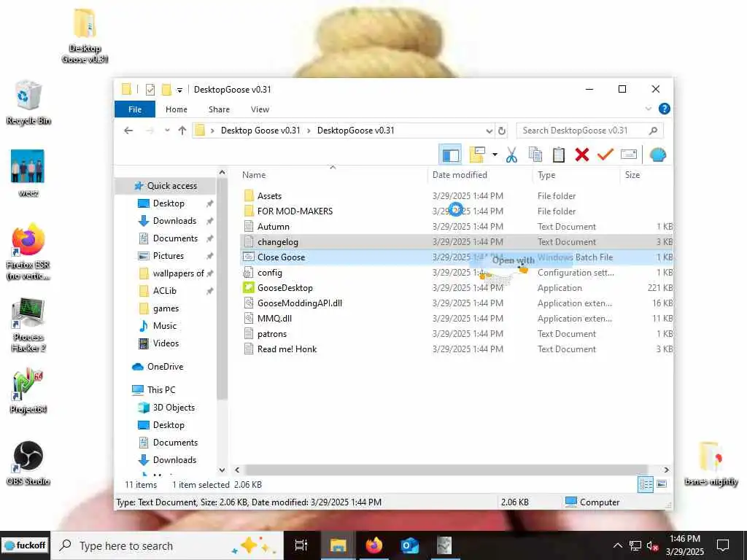747x560 pixels.
Task: Select the Read me! Honk file
Action: tap(457, 349)
